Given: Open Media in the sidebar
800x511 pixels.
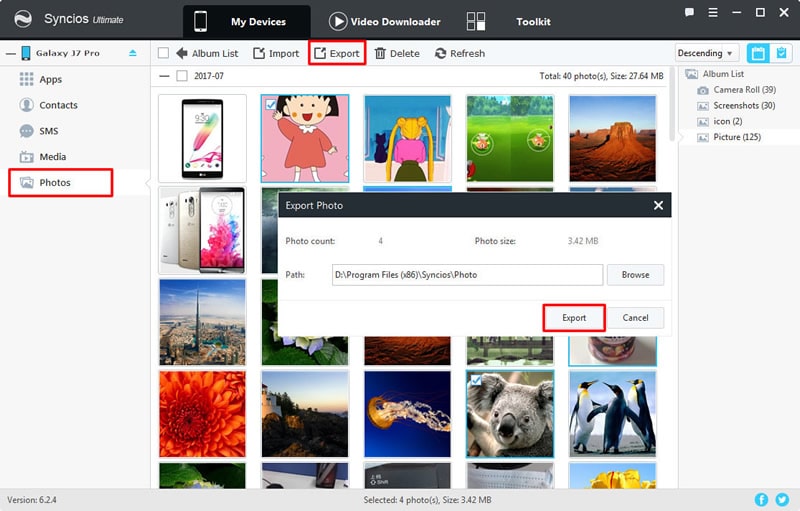Looking at the screenshot, I should click(x=53, y=157).
